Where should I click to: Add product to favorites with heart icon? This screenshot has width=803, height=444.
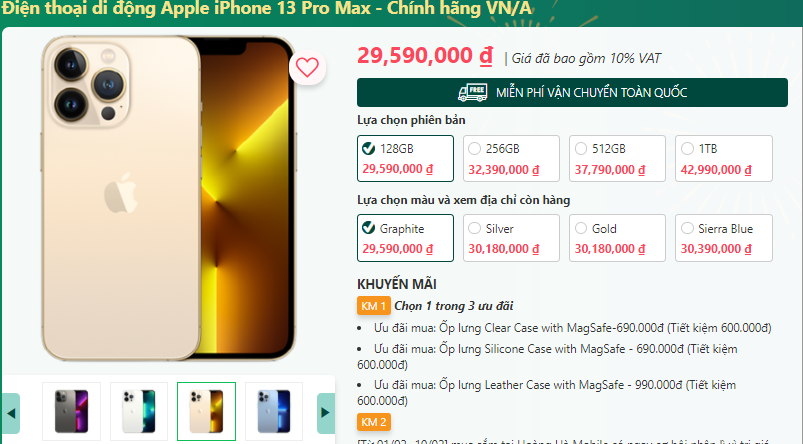(x=307, y=67)
